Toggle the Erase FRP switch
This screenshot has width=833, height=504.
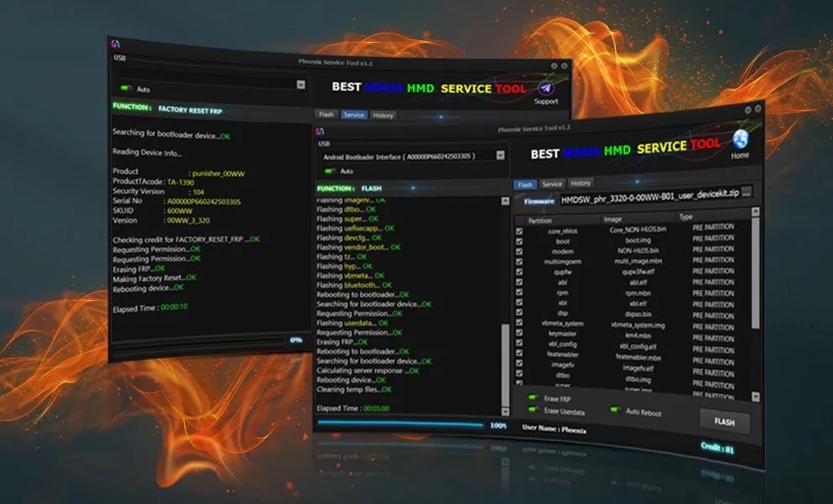533,398
